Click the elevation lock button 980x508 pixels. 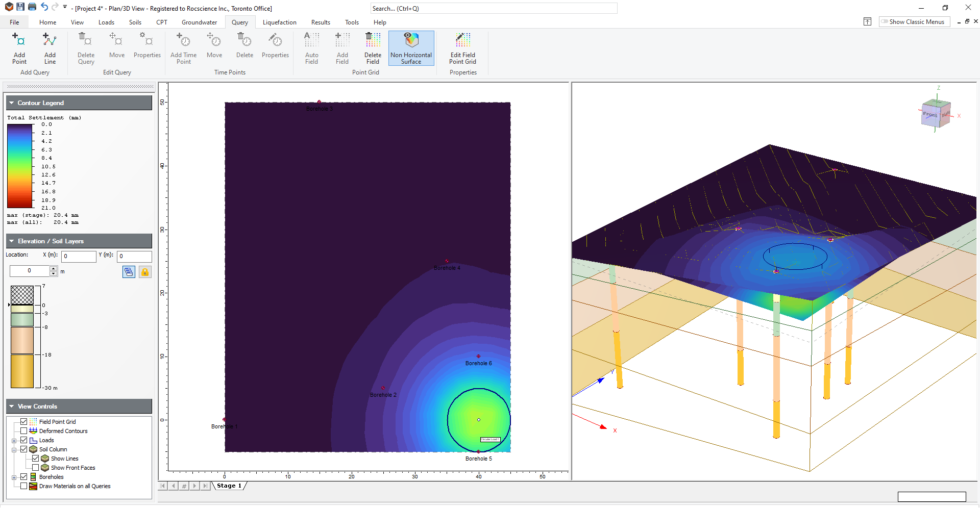pos(145,272)
